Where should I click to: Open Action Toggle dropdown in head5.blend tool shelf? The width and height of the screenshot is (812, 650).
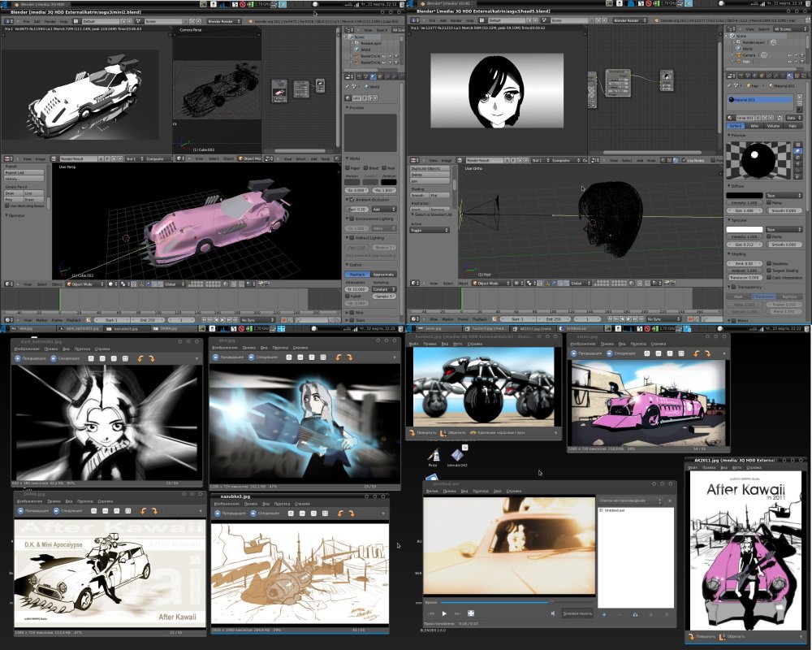[430, 230]
